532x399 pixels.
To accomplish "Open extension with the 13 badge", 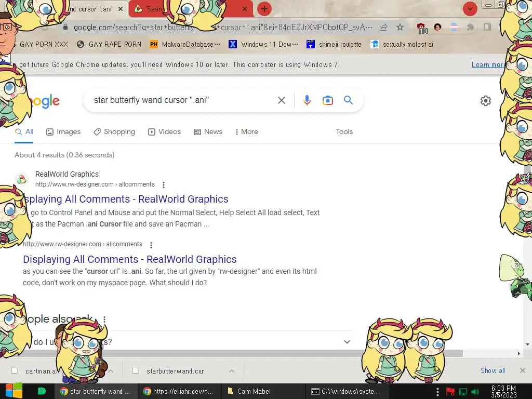I will [x=421, y=28].
